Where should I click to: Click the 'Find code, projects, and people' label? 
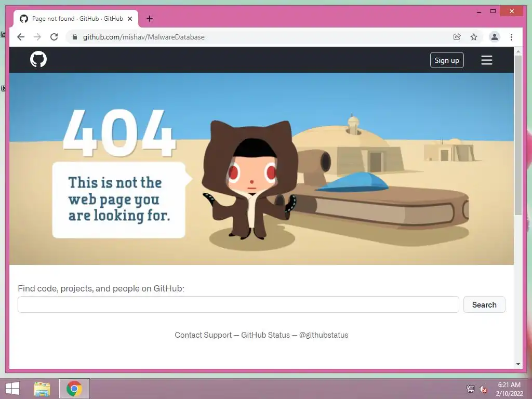coord(101,288)
